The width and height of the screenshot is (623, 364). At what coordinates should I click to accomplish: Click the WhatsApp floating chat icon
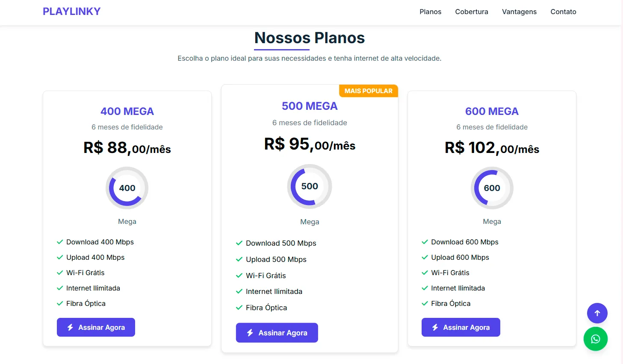[x=595, y=339]
